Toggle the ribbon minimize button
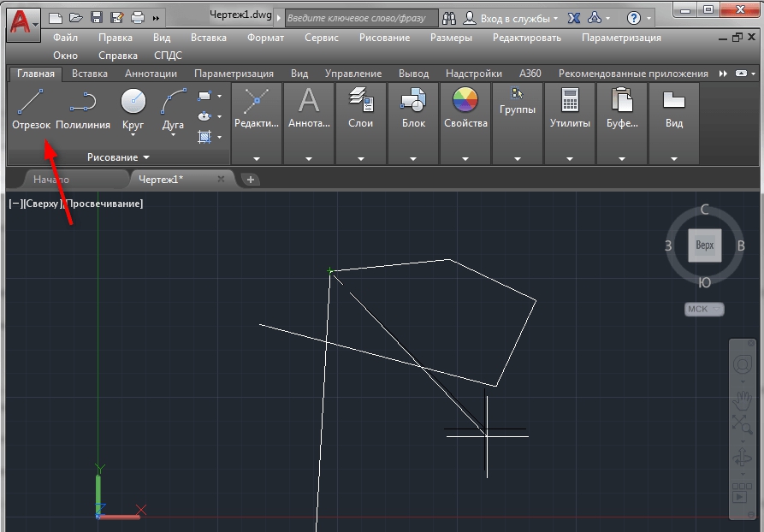Viewport: 764px width, 532px height. tap(741, 74)
